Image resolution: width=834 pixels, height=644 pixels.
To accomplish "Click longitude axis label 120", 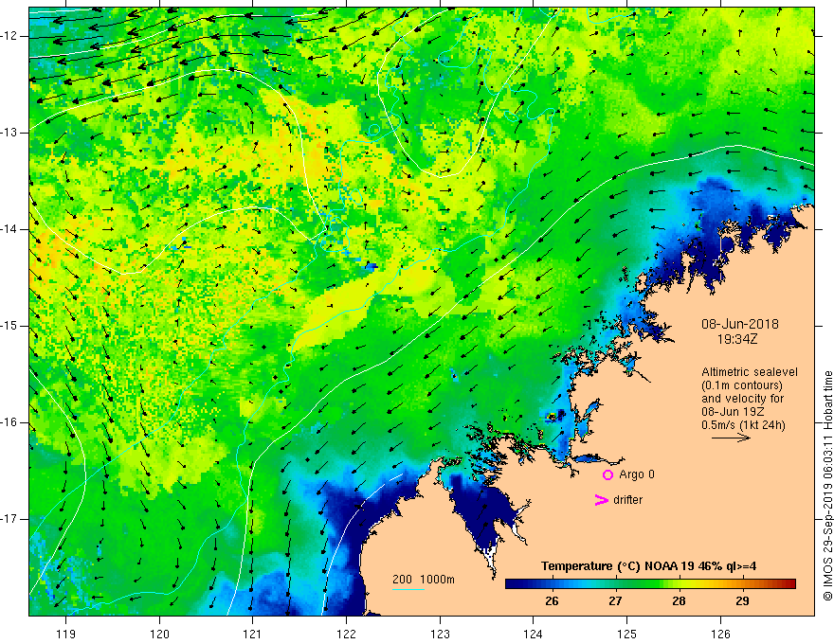I will pos(159,634).
